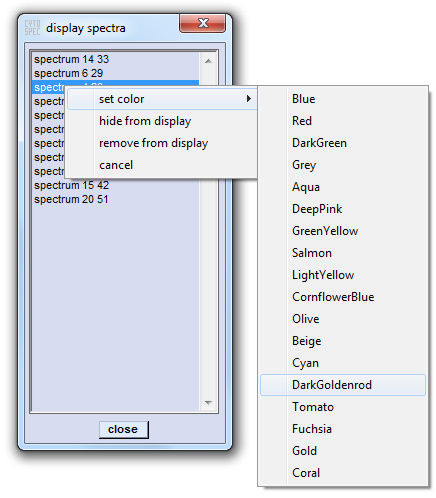
Task: Choose the Aqua color option
Action: pos(343,187)
